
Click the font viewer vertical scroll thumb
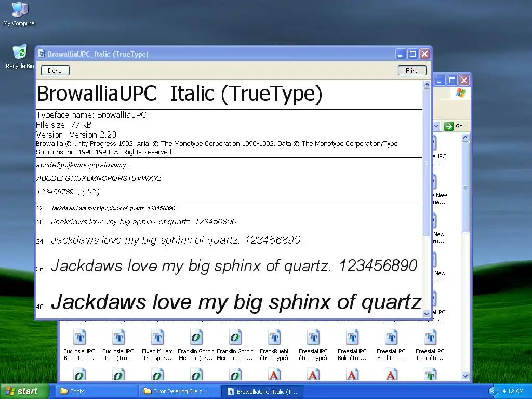pos(427,163)
